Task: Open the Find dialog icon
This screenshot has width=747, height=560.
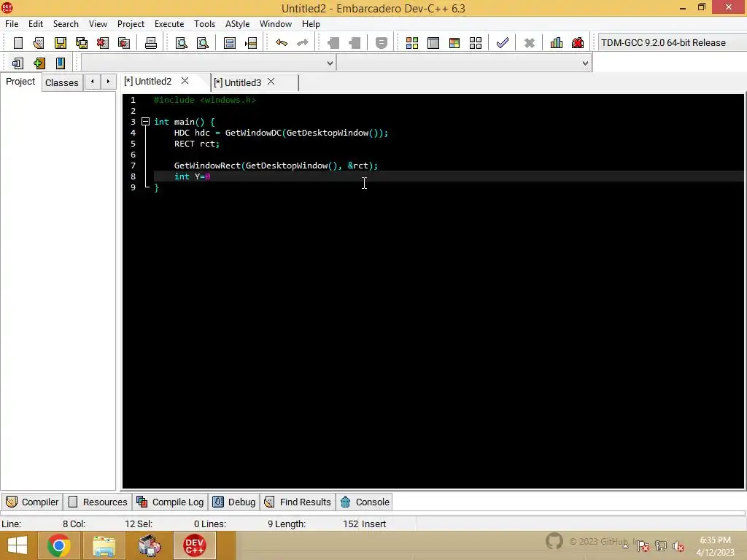Action: point(182,43)
